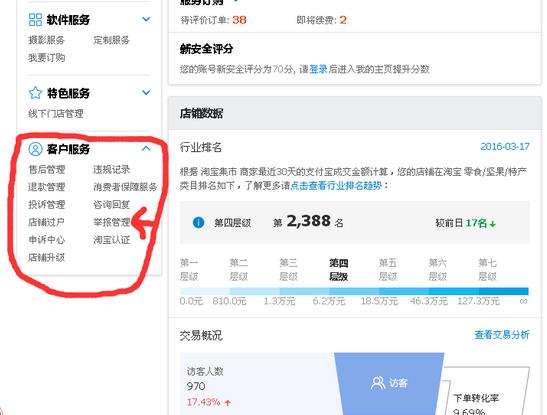Click the 登录 link in 新安全评分
Image resolution: width=547 pixels, height=415 pixels.
point(318,69)
